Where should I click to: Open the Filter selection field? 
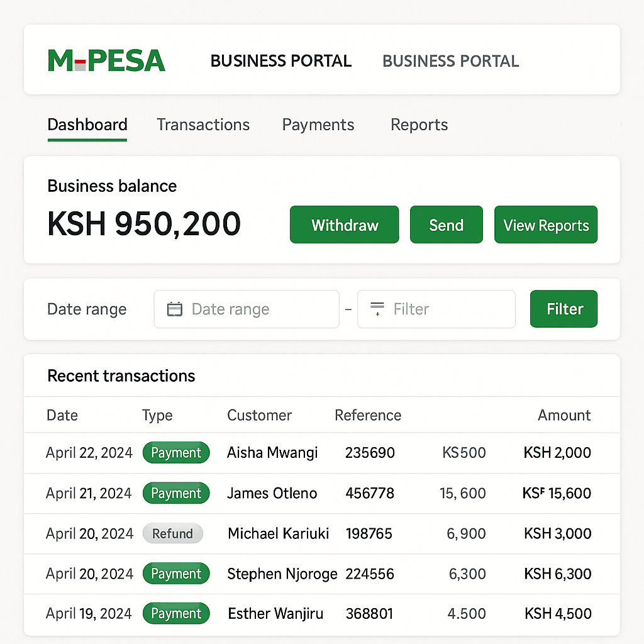(436, 309)
